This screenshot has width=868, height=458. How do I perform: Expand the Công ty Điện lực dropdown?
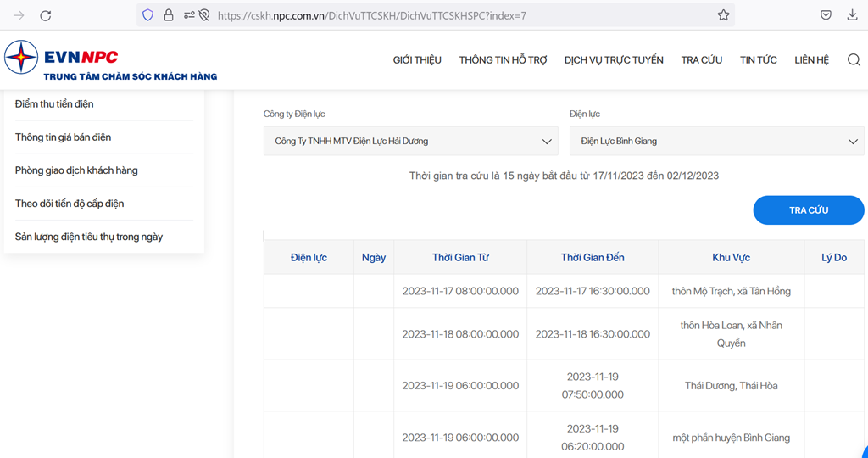pyautogui.click(x=411, y=142)
